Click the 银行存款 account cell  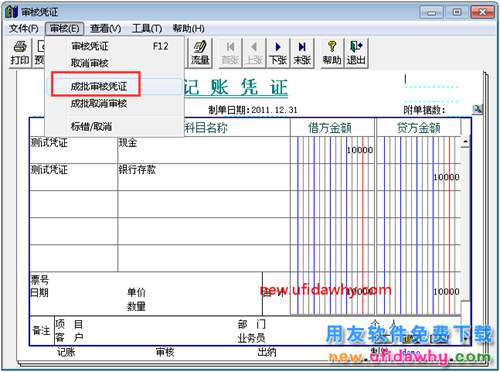tap(203, 177)
